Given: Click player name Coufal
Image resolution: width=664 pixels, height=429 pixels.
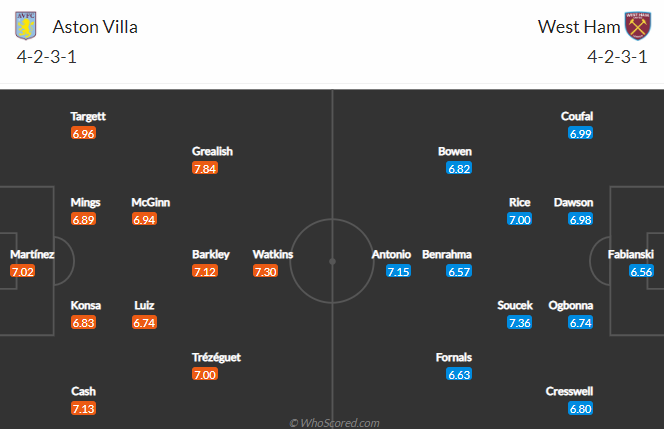Looking at the screenshot, I should (577, 116).
